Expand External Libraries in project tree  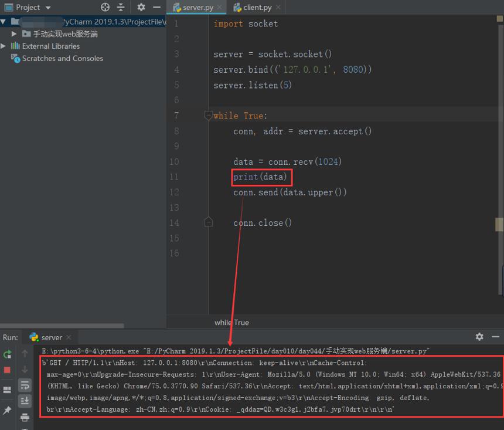[3, 46]
